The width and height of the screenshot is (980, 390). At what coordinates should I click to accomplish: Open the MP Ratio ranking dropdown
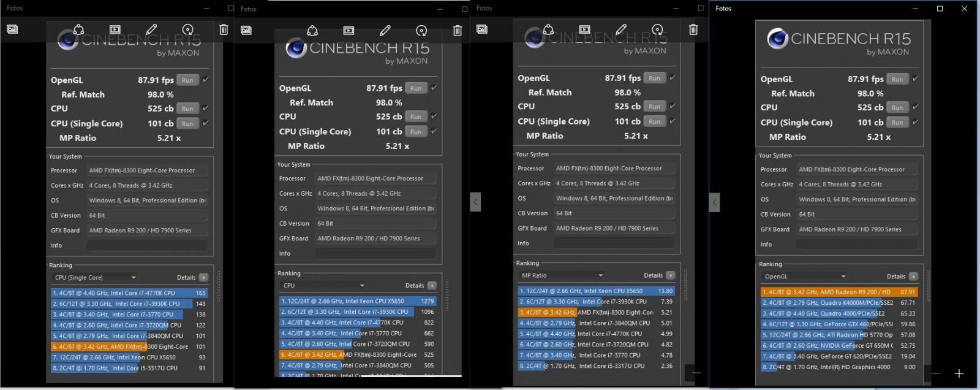click(x=562, y=275)
